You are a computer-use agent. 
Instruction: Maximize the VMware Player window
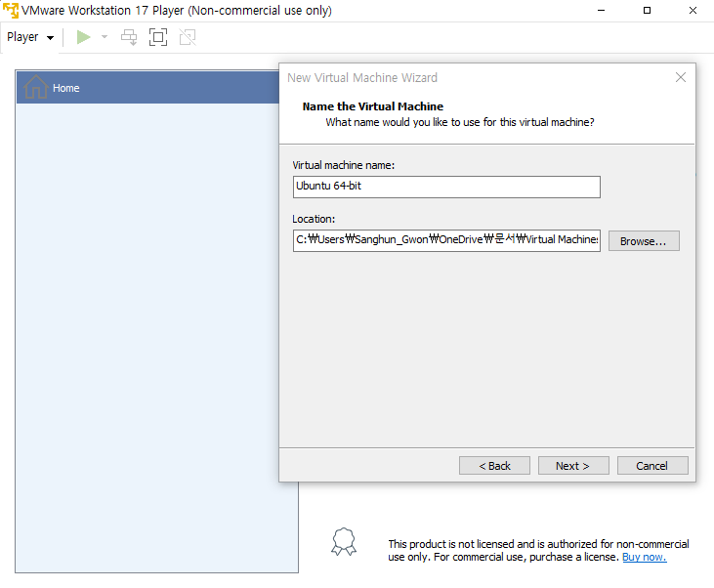pyautogui.click(x=647, y=10)
